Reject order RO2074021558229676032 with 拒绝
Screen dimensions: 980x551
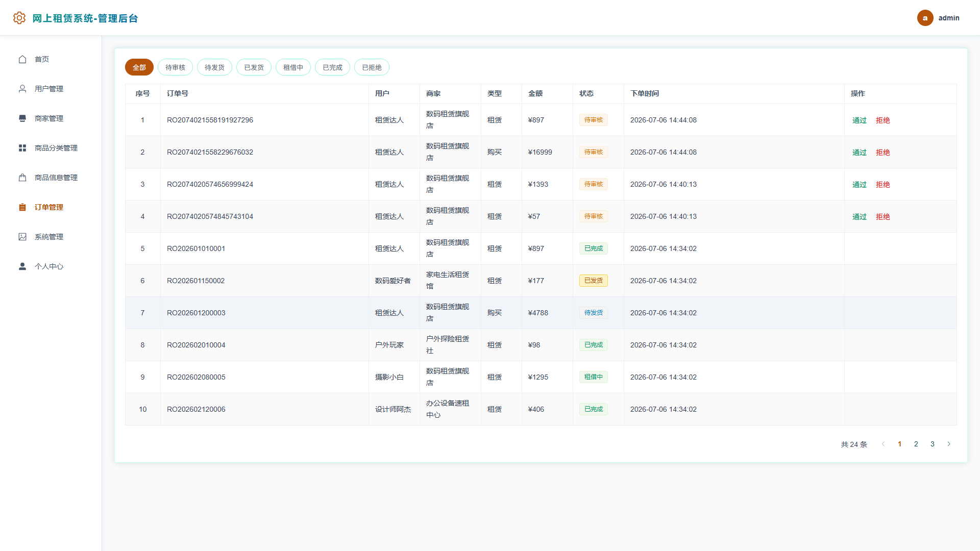pos(883,153)
